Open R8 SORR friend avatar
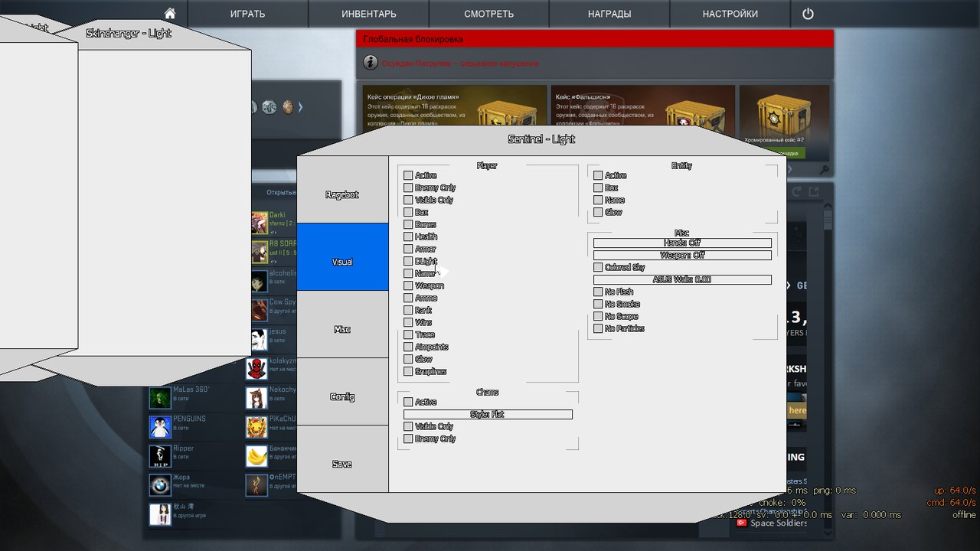This screenshot has width=980, height=551. point(260,252)
